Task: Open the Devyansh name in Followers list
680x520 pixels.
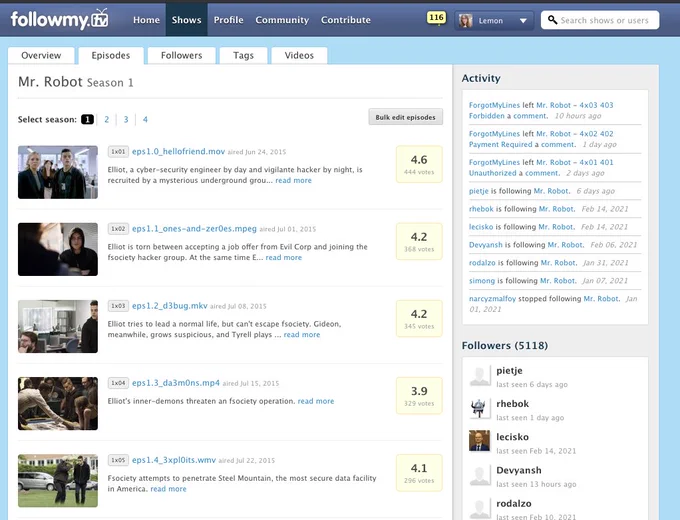Action: tap(519, 471)
